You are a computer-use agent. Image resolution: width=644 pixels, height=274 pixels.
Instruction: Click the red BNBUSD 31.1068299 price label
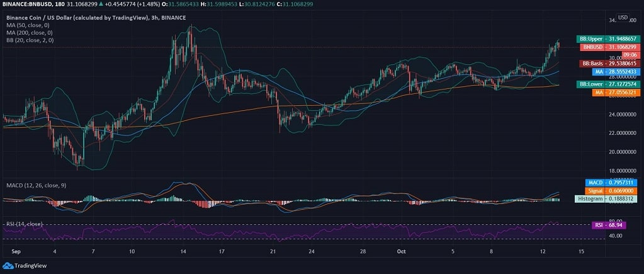(x=610, y=47)
